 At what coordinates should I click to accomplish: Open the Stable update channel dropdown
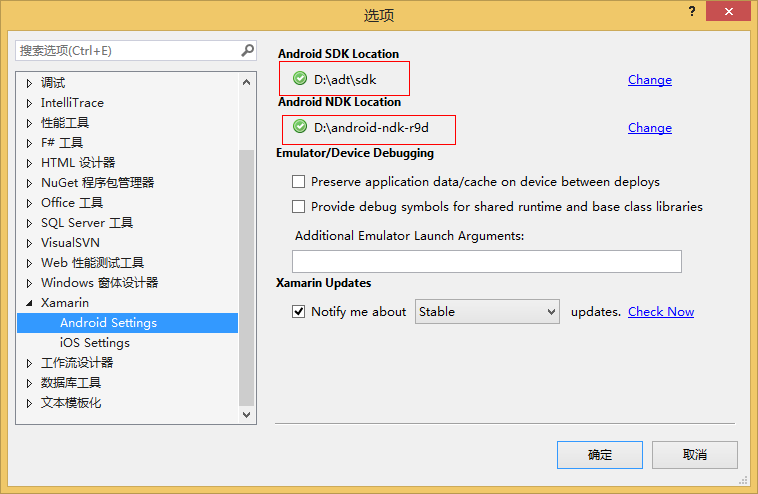pos(487,312)
